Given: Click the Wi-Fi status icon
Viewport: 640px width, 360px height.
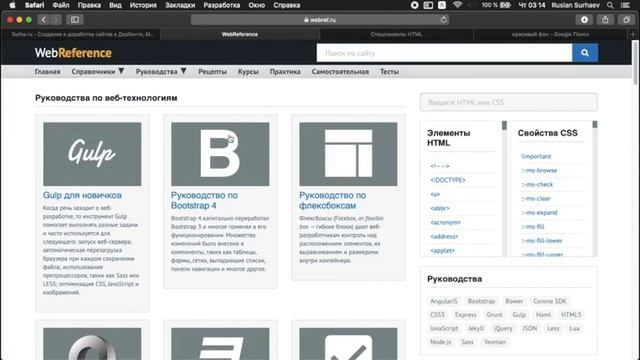Looking at the screenshot, I should click(457, 5).
